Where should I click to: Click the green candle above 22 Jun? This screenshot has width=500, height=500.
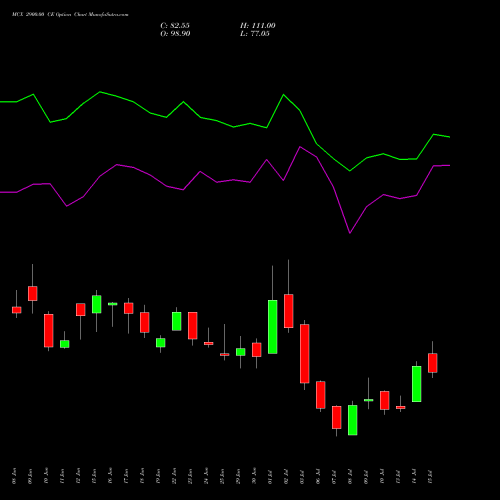[177, 321]
